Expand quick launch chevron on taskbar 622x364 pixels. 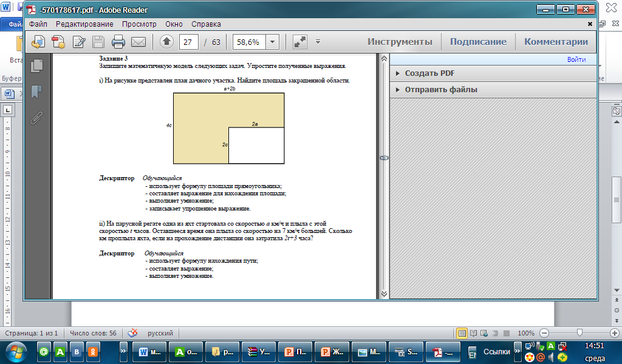[x=123, y=351]
